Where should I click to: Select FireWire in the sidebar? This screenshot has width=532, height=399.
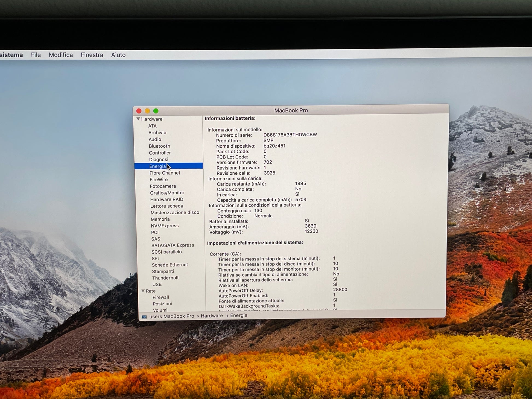(159, 180)
